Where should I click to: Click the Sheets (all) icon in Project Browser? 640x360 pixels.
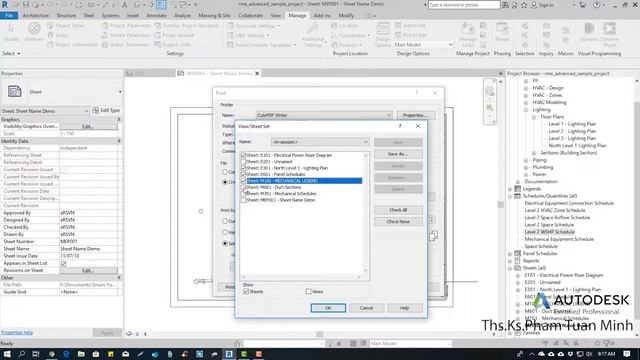tap(518, 268)
